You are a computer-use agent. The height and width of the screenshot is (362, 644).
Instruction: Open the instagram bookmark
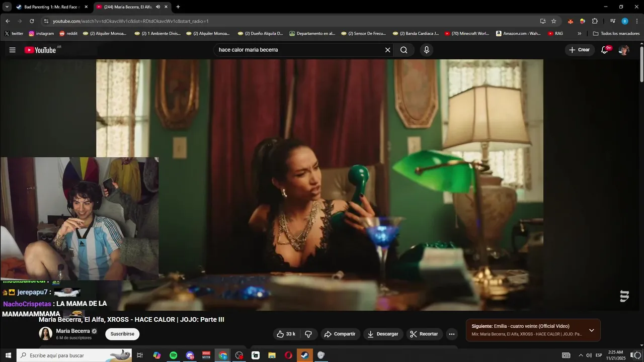(41, 34)
